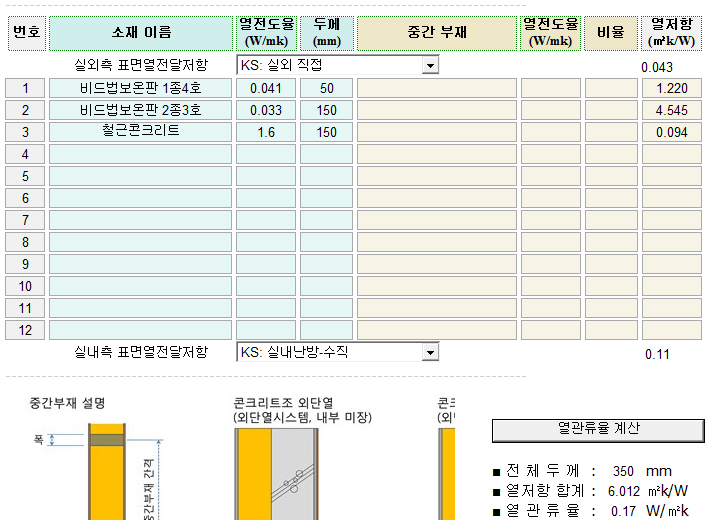
Task: Click the 철근콘크리트 material name cell
Action: click(141, 132)
